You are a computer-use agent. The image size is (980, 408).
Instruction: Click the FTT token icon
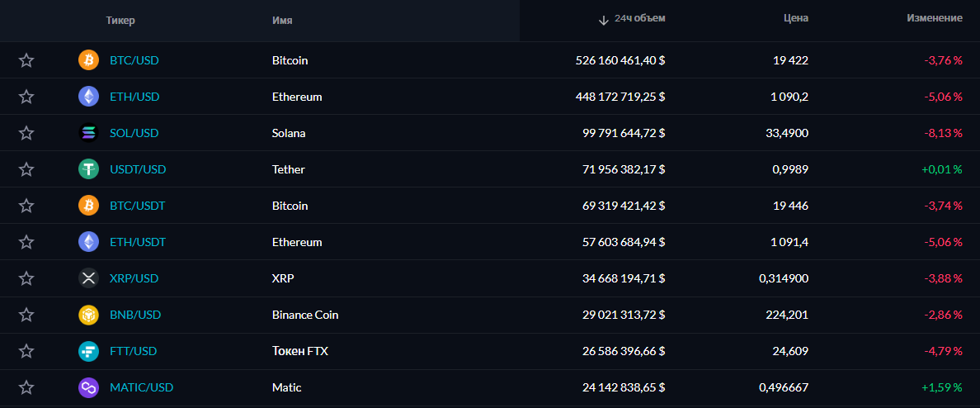88,351
